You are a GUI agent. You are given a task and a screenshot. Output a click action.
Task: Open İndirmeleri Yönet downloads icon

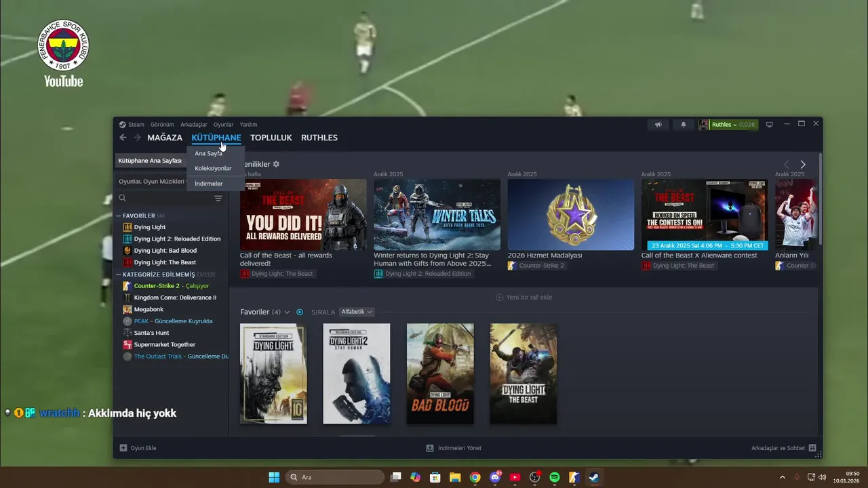[430, 448]
